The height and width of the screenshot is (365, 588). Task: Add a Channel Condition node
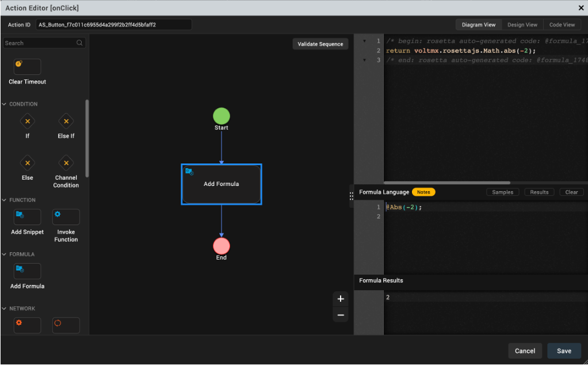pos(66,163)
